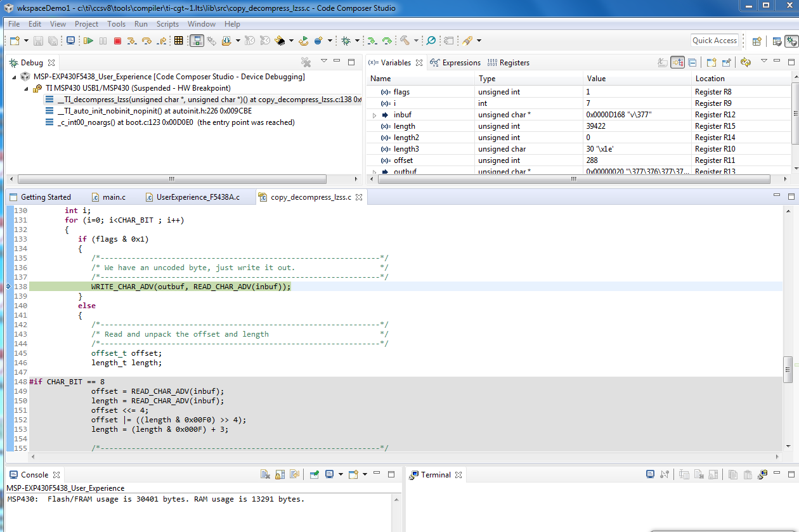The height and width of the screenshot is (532, 799).
Task: Click the Skip All Breakpoints icon
Action: click(x=431, y=41)
